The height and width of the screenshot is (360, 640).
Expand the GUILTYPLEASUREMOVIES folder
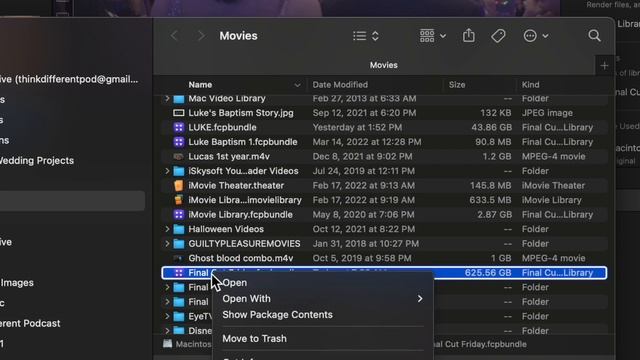tap(167, 244)
